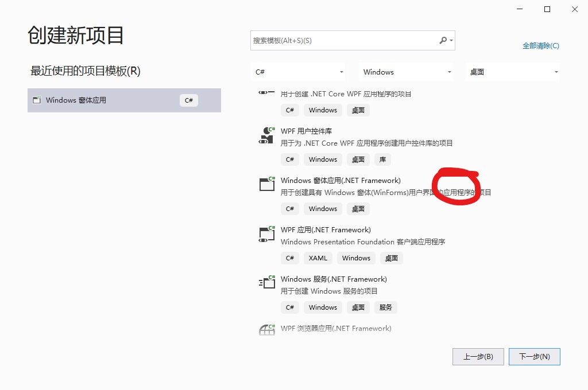Go back with the 上一步(B) button

(x=478, y=357)
